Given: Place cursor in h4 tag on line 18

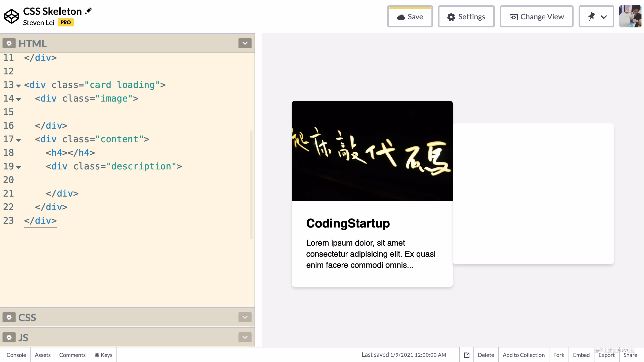Looking at the screenshot, I should 70,153.
